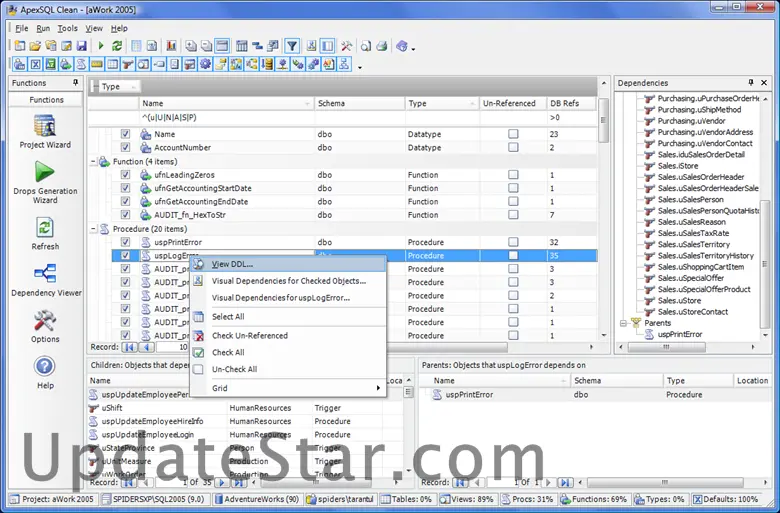Choose View DDL... from context menu
780x513 pixels.
tap(289, 264)
